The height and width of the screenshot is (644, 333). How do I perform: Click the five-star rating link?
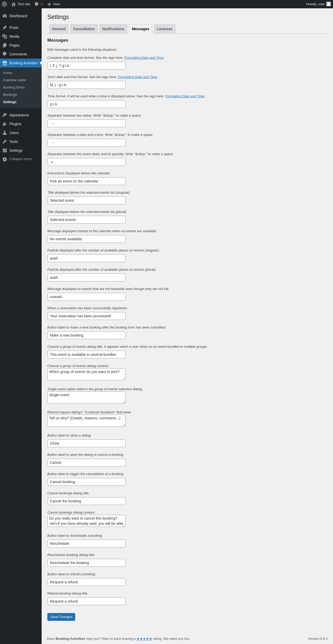(x=144, y=639)
